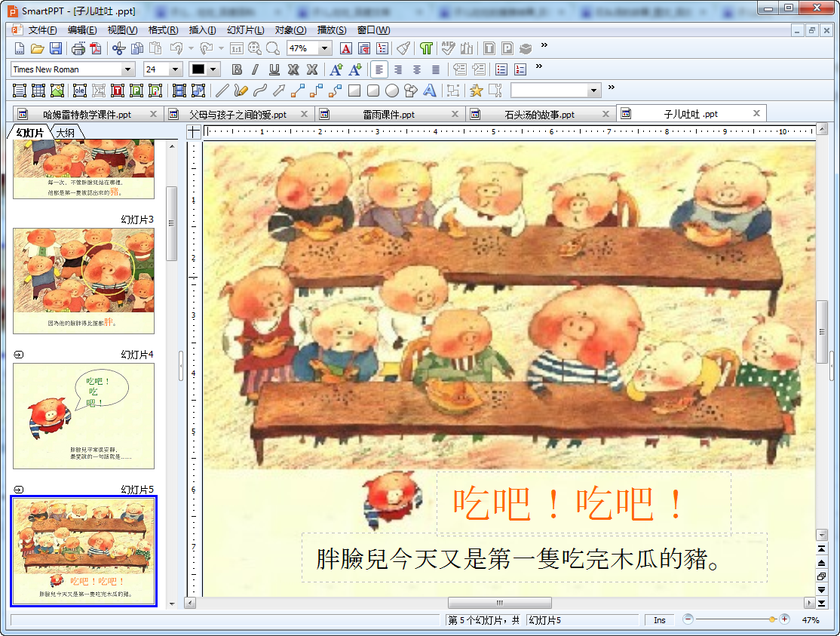Zoom in with the plus button

point(784,619)
